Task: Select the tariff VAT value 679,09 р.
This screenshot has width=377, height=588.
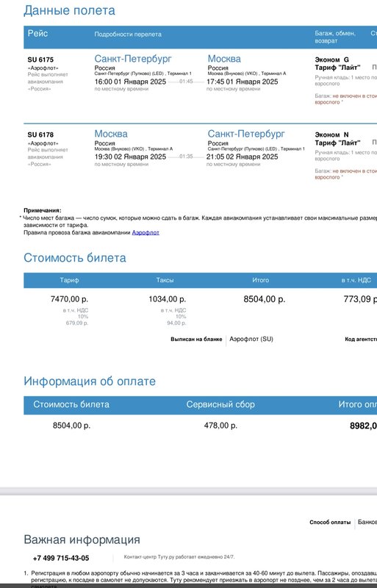Action: point(77,323)
